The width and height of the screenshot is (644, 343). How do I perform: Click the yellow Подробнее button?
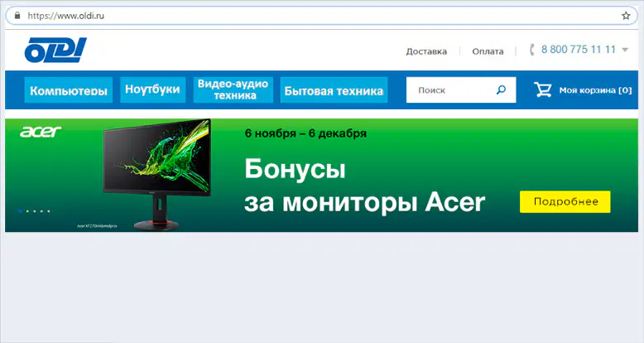(565, 201)
